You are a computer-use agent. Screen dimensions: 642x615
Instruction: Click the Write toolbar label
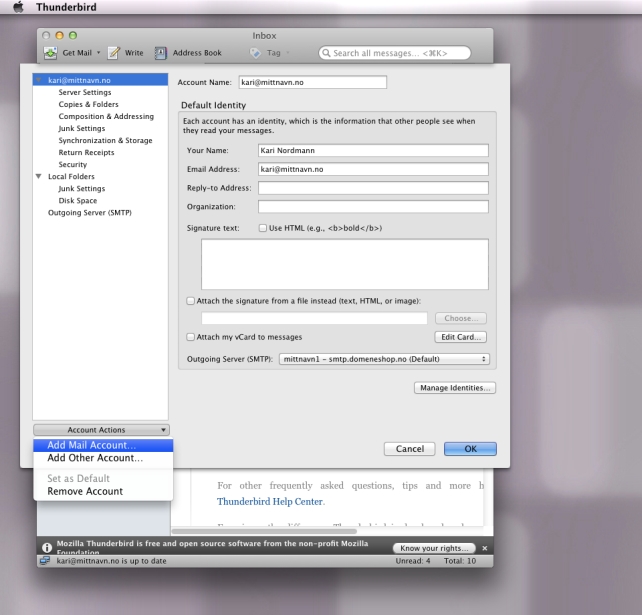tap(134, 53)
